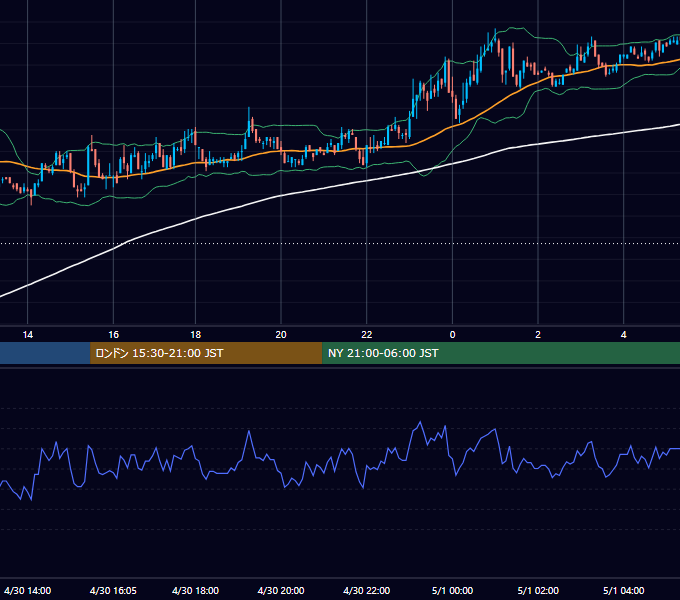
Task: Click the 20 hour label on time axis
Action: [281, 335]
